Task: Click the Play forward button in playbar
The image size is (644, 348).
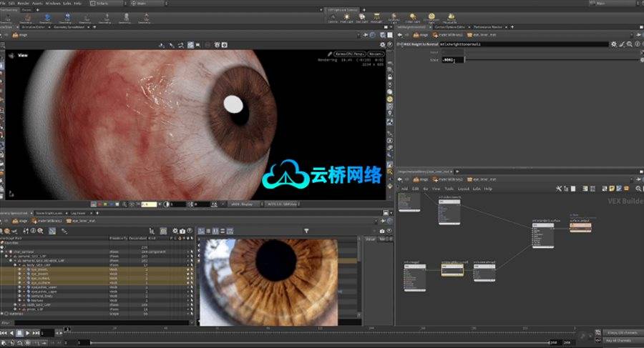Action: click(28, 333)
